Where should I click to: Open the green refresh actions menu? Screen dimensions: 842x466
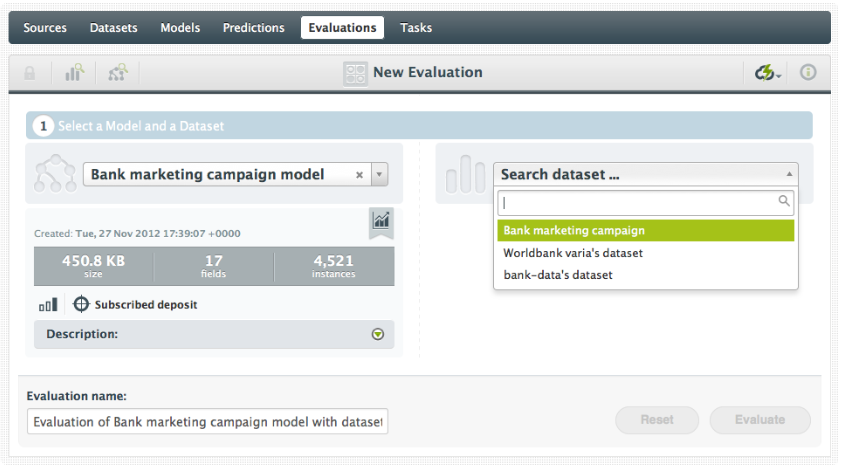(768, 73)
